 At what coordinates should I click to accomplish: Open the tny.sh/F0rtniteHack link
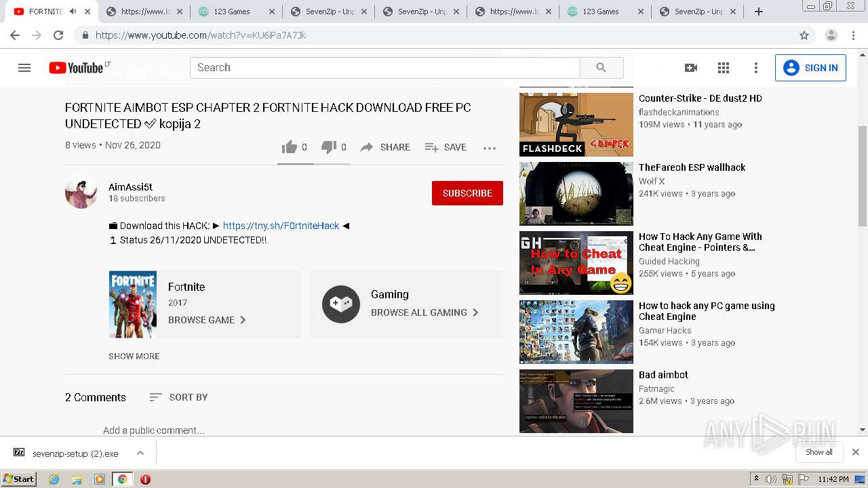click(281, 226)
